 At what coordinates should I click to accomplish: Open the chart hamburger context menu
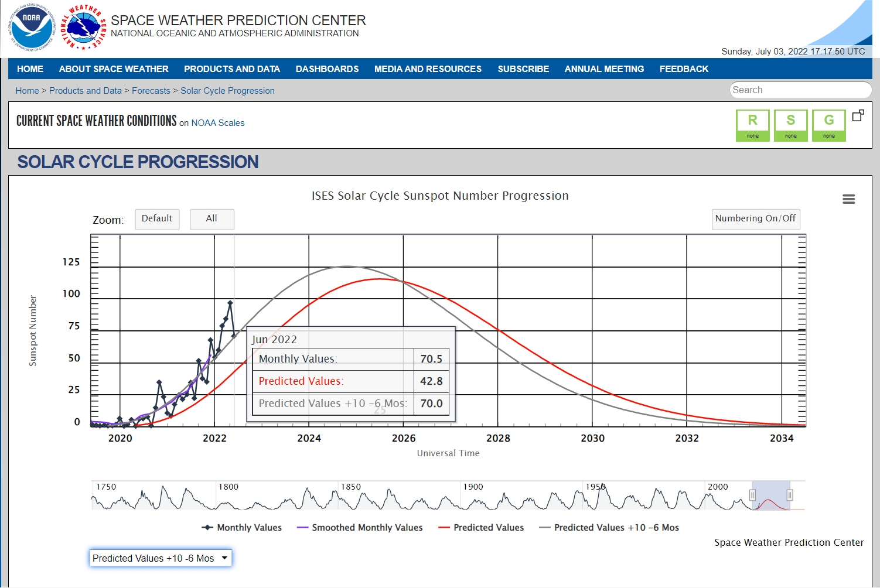click(848, 199)
